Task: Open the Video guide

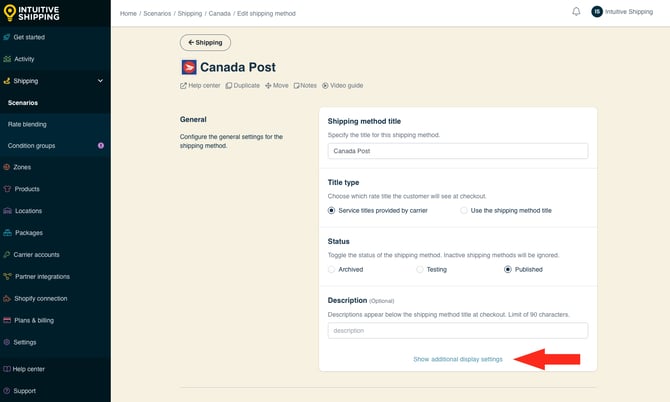Action: [x=342, y=85]
